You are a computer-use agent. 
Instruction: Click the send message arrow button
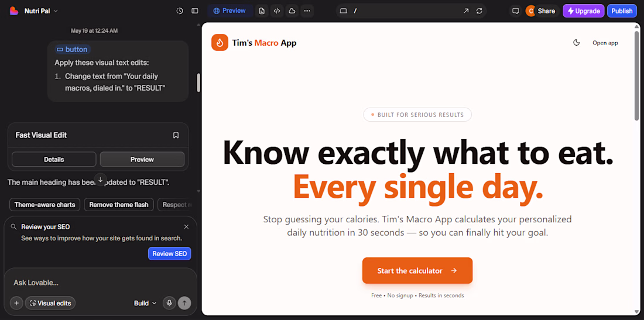coord(184,303)
